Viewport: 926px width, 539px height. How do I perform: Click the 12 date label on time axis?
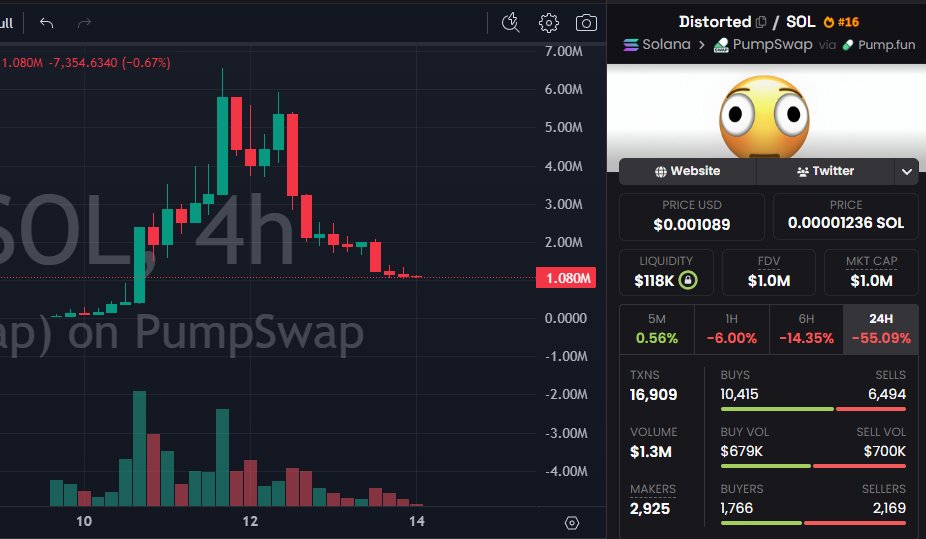(250, 521)
